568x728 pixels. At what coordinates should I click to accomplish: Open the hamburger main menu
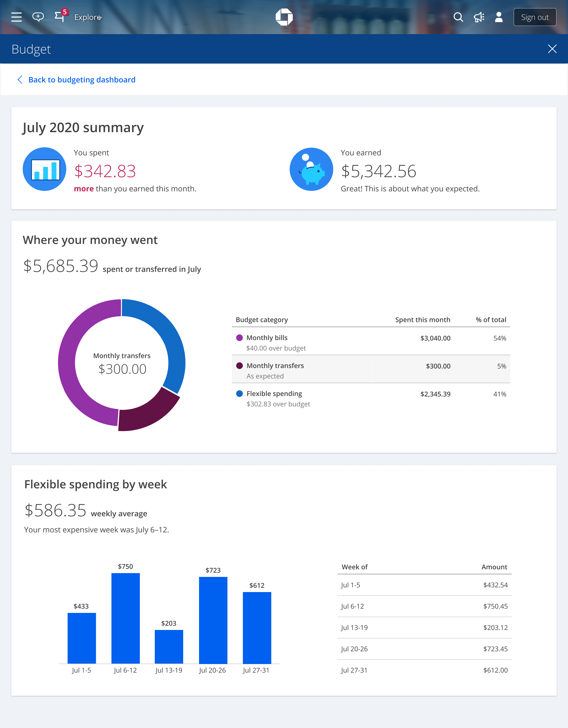pos(16,17)
